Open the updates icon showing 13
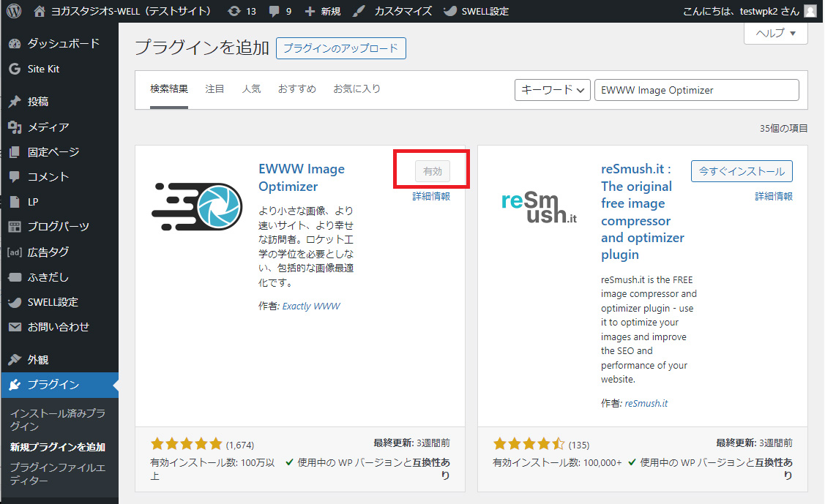This screenshot has height=504, width=825. [x=234, y=11]
